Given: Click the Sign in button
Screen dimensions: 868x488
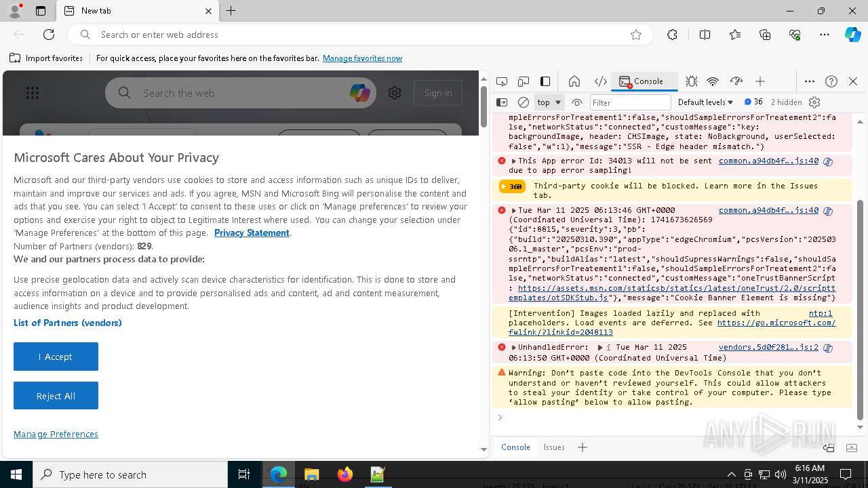Looking at the screenshot, I should pyautogui.click(x=438, y=93).
